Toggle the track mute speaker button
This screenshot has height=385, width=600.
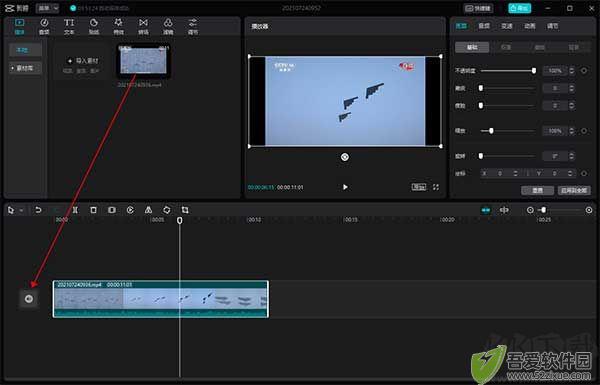[x=29, y=299]
